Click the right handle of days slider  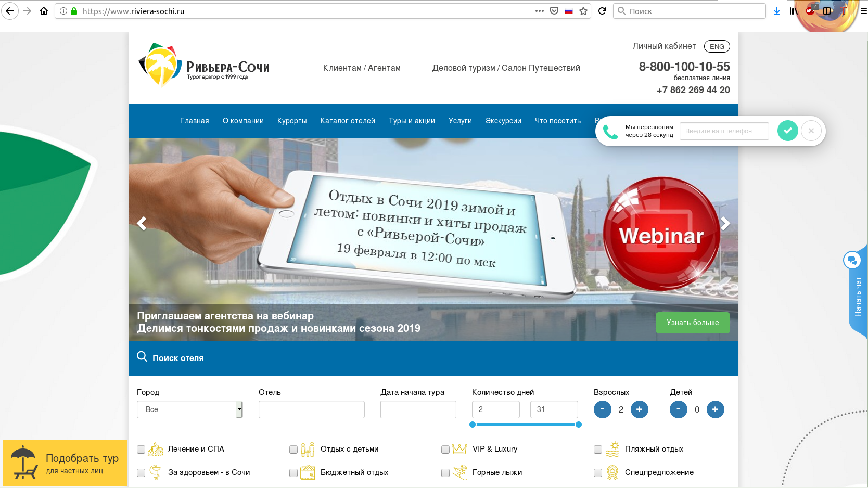(578, 425)
